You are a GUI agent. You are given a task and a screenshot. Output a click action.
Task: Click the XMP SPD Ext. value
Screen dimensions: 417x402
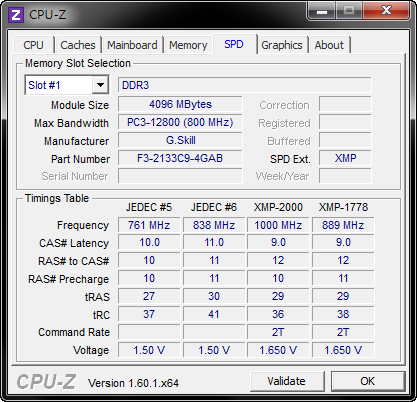(x=345, y=158)
